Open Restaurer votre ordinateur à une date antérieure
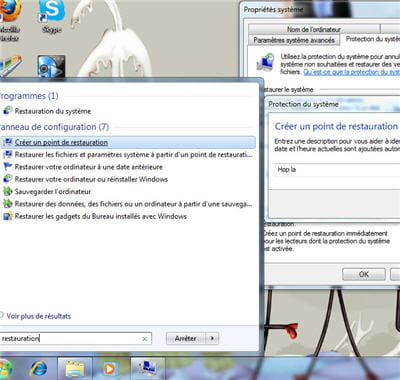The image size is (400, 380). (89, 167)
